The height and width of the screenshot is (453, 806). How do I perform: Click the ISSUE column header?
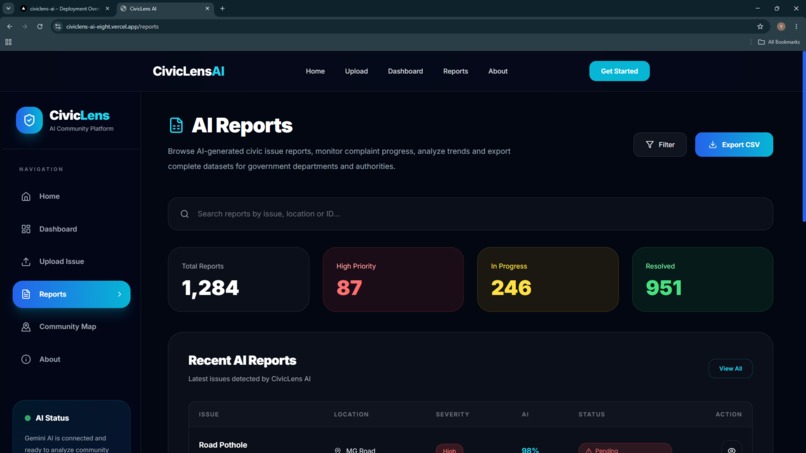[x=209, y=414]
